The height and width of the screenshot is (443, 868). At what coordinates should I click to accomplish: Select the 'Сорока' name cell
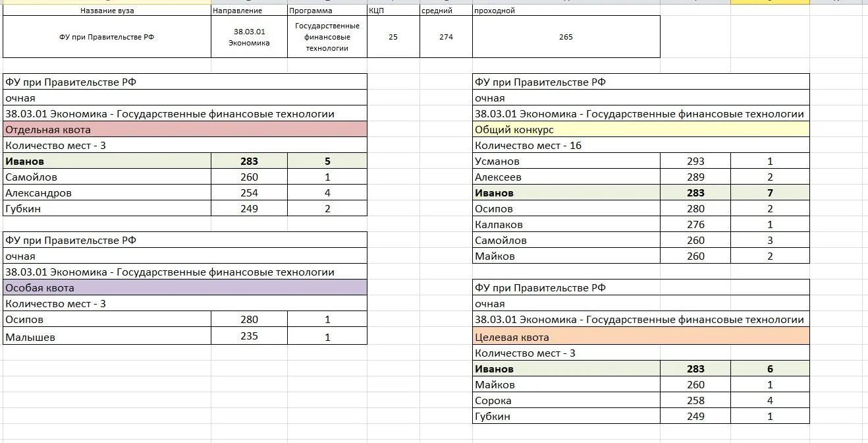[x=566, y=401]
